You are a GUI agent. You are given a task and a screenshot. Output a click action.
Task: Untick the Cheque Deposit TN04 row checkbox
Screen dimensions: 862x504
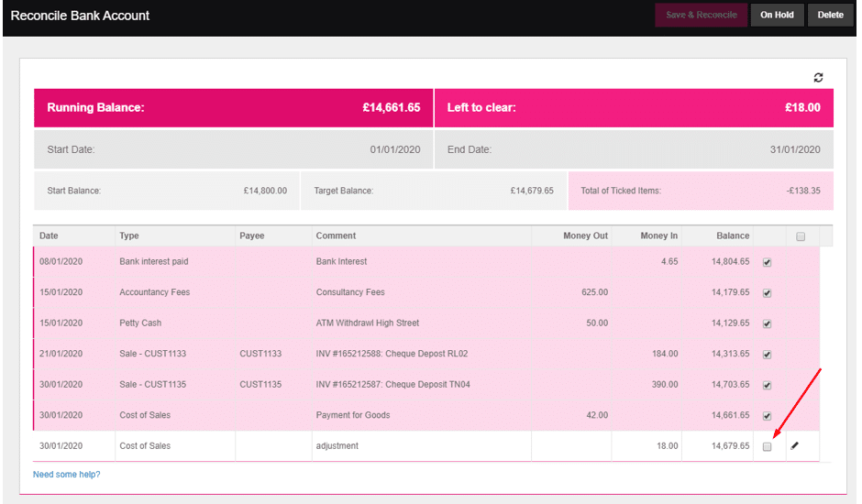click(x=767, y=385)
